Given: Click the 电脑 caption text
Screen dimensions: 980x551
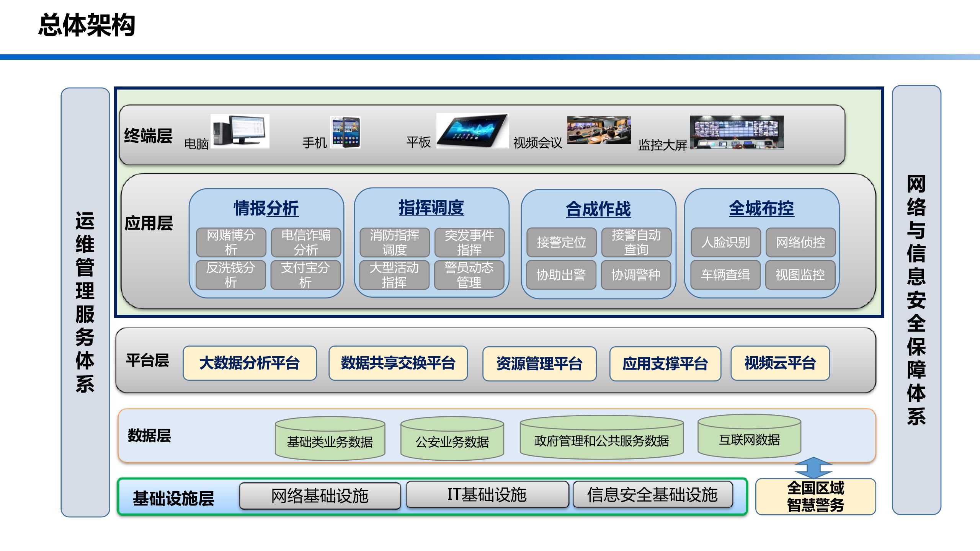Looking at the screenshot, I should pyautogui.click(x=196, y=144).
